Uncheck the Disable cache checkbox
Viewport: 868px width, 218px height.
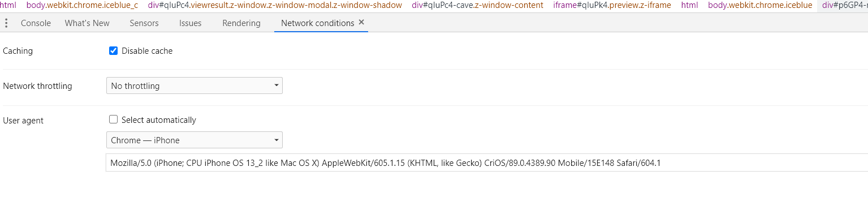[x=113, y=51]
